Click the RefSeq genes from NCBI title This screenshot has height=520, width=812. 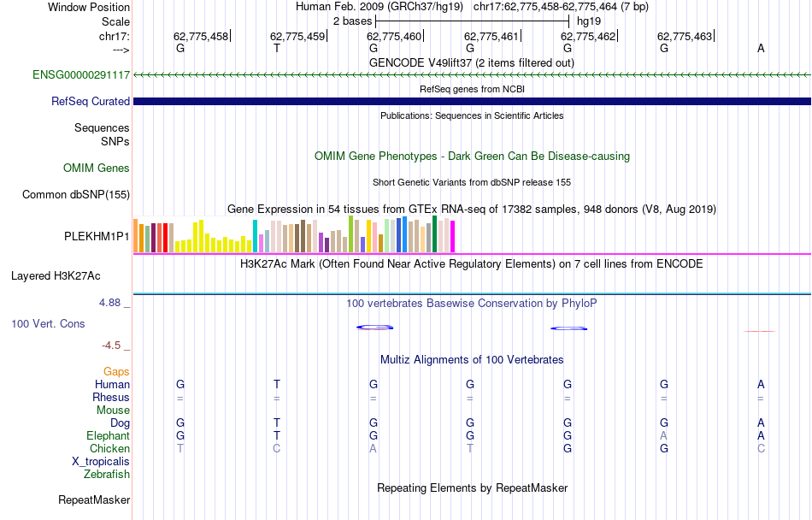[473, 89]
